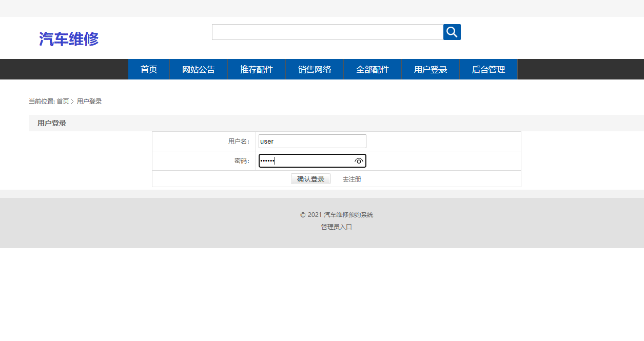
Task: Open the 销售网络 sales network page
Action: click(x=314, y=69)
